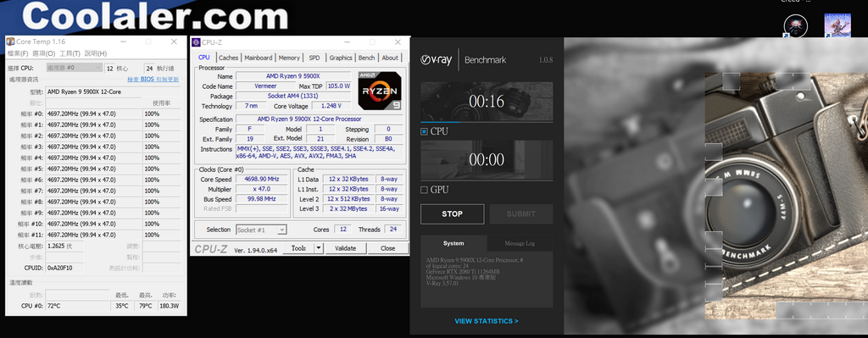Click the Core Temp title bar icon

tap(10, 42)
